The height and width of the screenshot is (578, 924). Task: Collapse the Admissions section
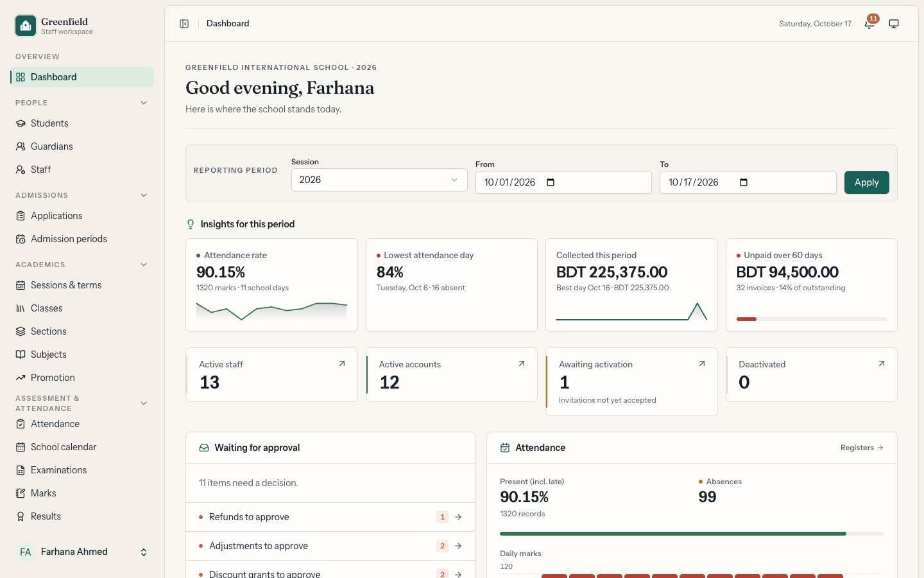[144, 195]
